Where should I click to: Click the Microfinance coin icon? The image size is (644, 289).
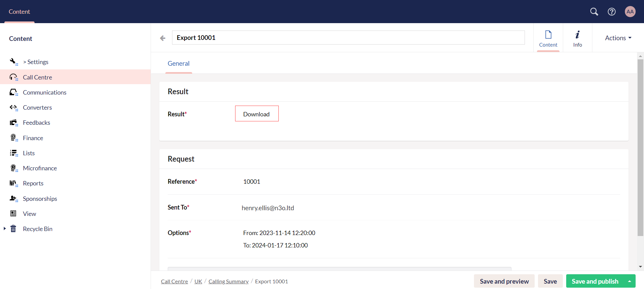click(x=13, y=168)
